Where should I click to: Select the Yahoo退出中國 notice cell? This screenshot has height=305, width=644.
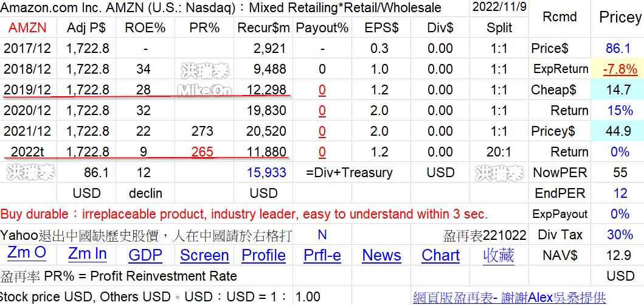pyautogui.click(x=146, y=235)
